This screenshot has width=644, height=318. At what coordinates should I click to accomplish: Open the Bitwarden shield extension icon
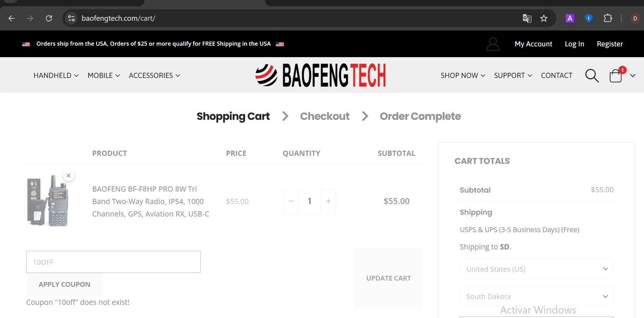click(x=589, y=18)
